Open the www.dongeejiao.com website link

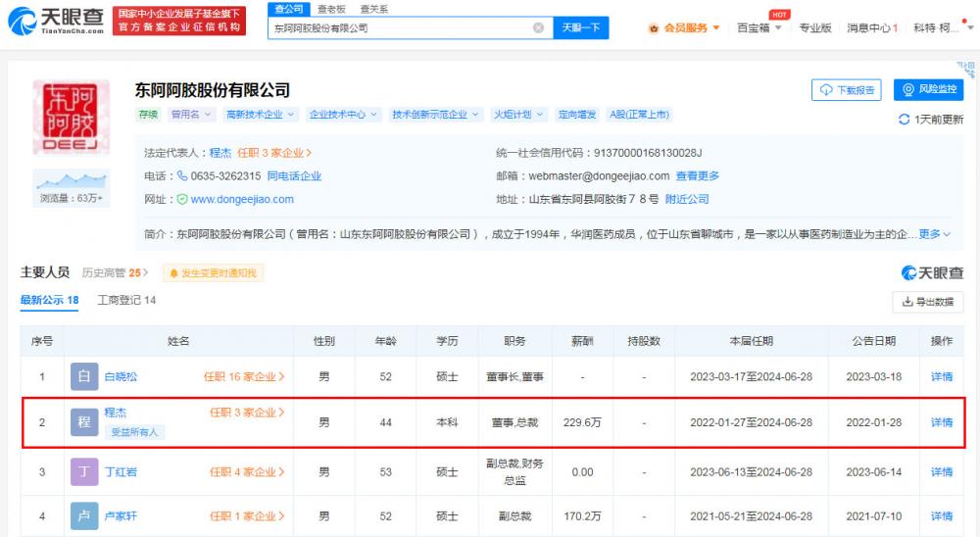242,200
